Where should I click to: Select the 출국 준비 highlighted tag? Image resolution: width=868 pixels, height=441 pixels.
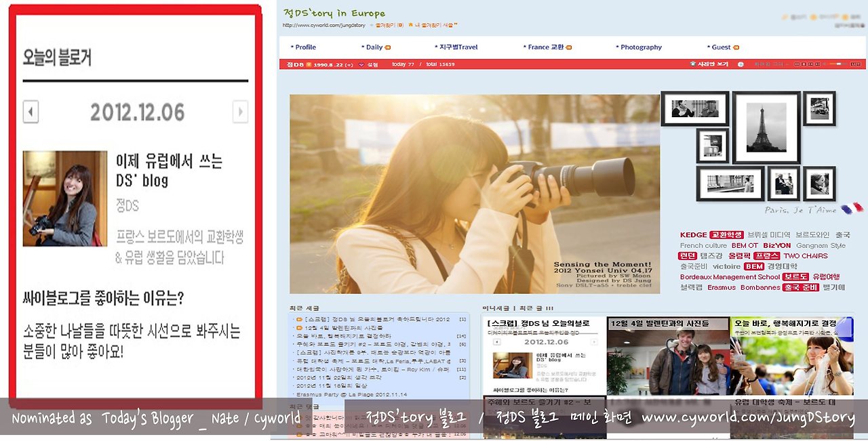coord(800,287)
